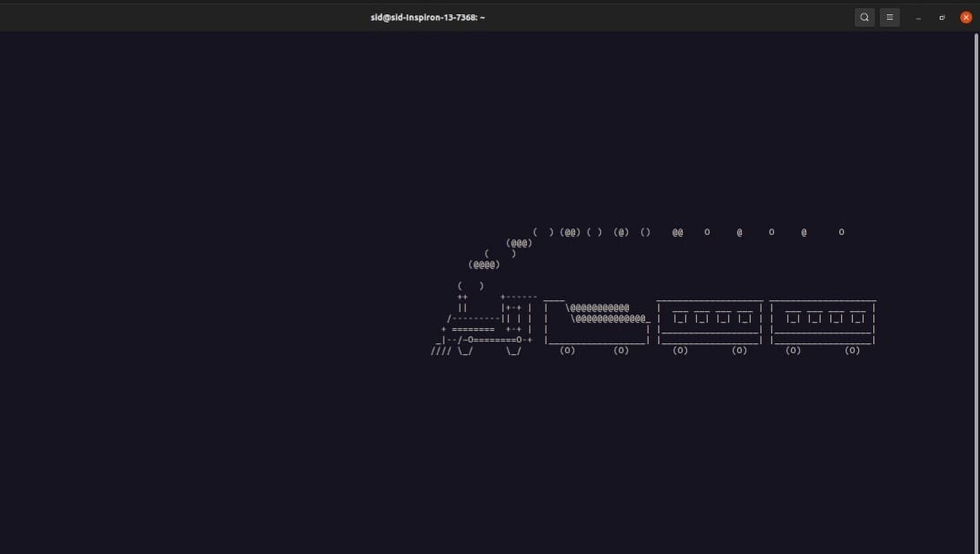Click the locomotive cab
Screen dimensions: 980x554
[x=513, y=318]
